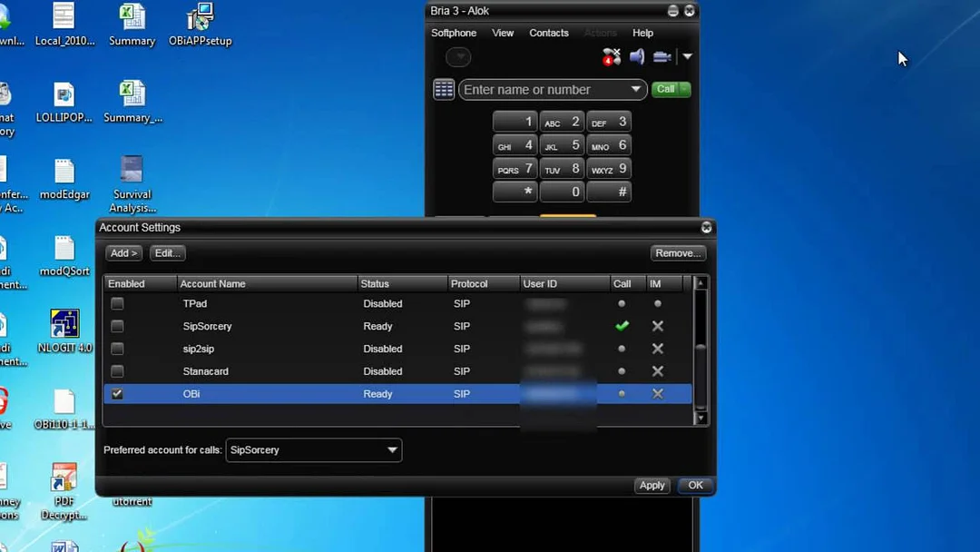980x552 pixels.
Task: Open the Contacts menu
Action: (x=549, y=33)
